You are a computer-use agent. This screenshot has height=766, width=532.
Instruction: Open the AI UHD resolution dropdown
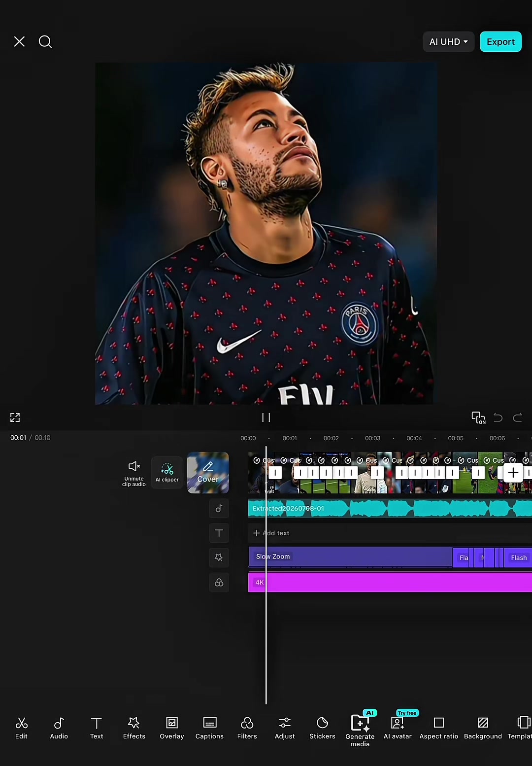(448, 42)
